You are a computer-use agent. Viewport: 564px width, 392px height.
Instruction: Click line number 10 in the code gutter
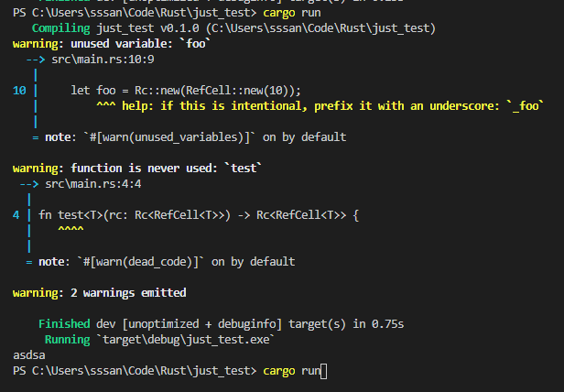click(x=19, y=90)
